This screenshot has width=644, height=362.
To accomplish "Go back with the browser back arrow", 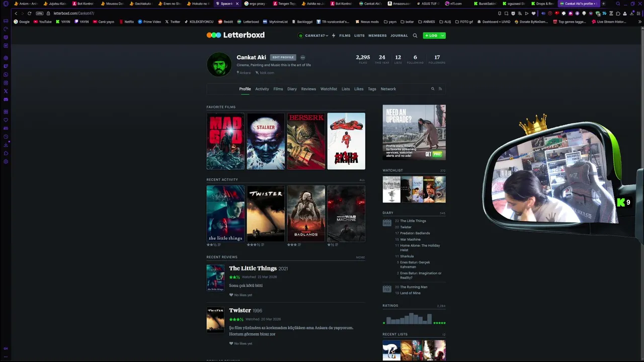I will [16, 13].
